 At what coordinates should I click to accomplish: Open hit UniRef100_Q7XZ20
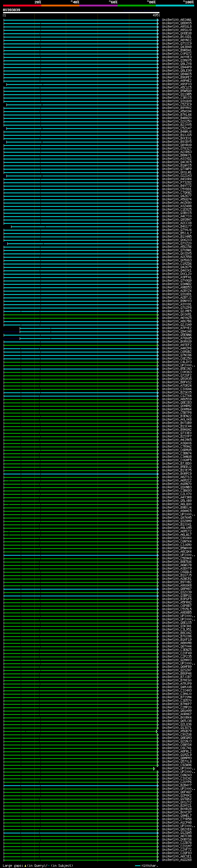pyautogui.click(x=176, y=243)
